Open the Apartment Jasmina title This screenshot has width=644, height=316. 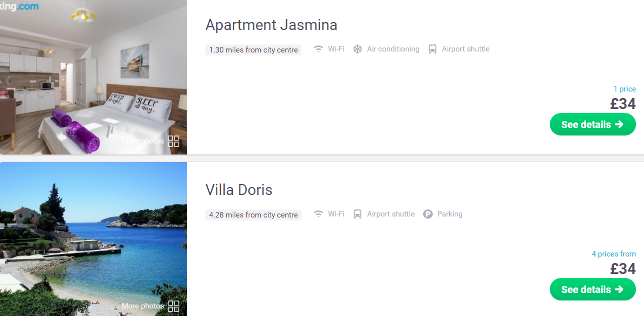[271, 25]
